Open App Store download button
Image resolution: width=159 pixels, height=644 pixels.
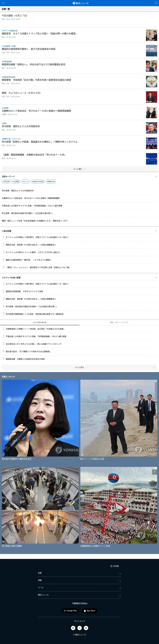click(x=89, y=610)
